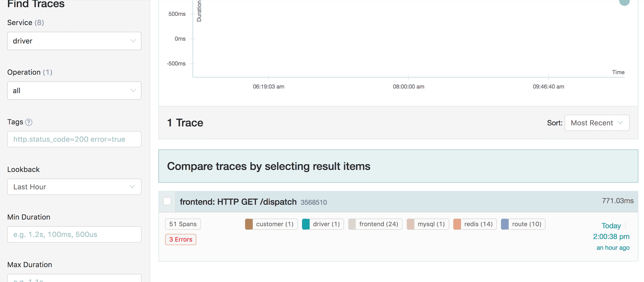Click the Min Duration input field
Image resolution: width=644 pixels, height=282 pixels.
(x=74, y=234)
